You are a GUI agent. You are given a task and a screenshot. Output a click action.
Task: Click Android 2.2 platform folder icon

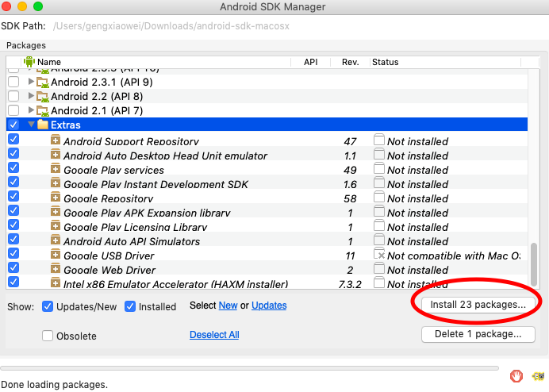tap(42, 96)
